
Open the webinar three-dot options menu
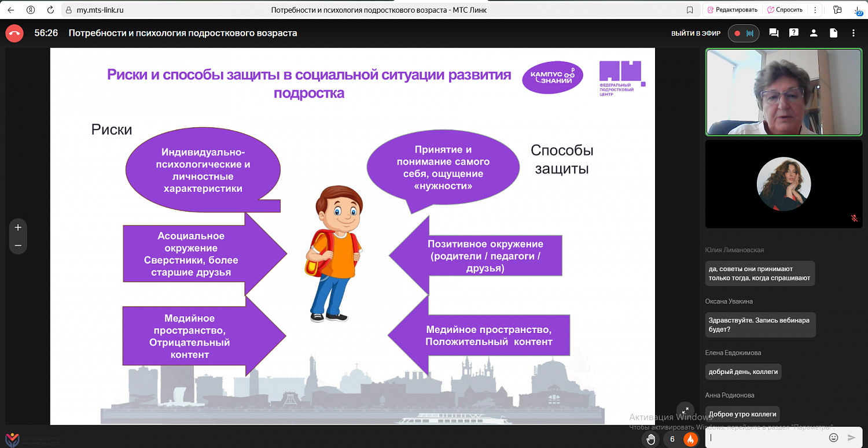[x=854, y=33]
